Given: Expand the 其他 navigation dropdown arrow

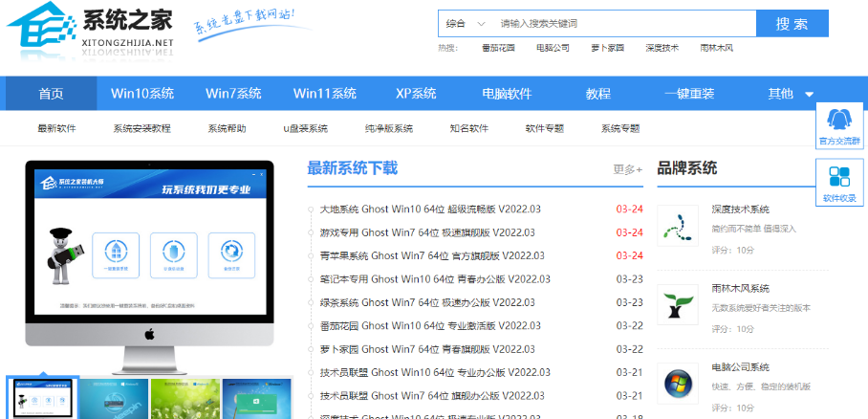Looking at the screenshot, I should pos(810,94).
